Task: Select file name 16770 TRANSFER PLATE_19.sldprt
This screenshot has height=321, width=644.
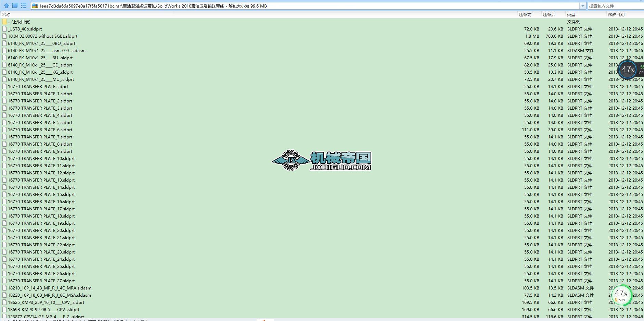Action: click(41, 223)
